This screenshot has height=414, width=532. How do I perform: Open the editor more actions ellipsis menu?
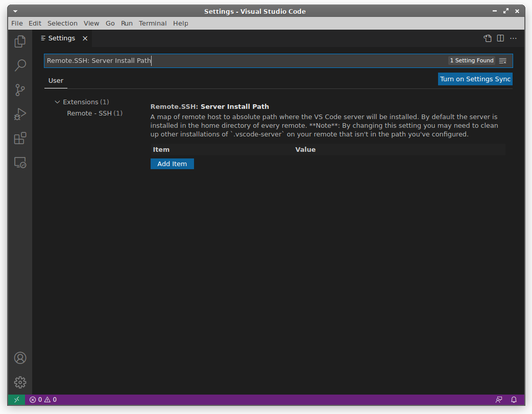click(x=513, y=38)
